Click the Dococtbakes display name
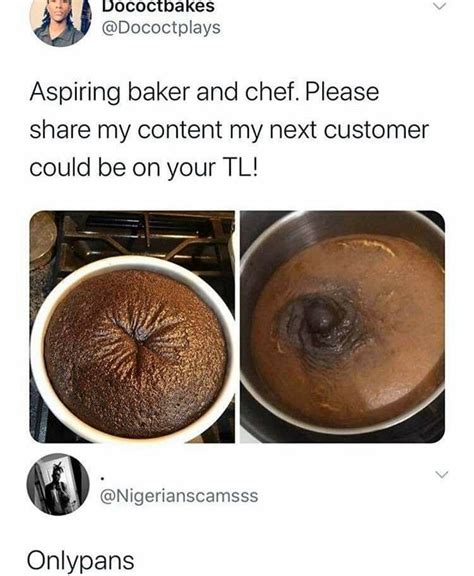The width and height of the screenshot is (474, 576). pos(158,7)
